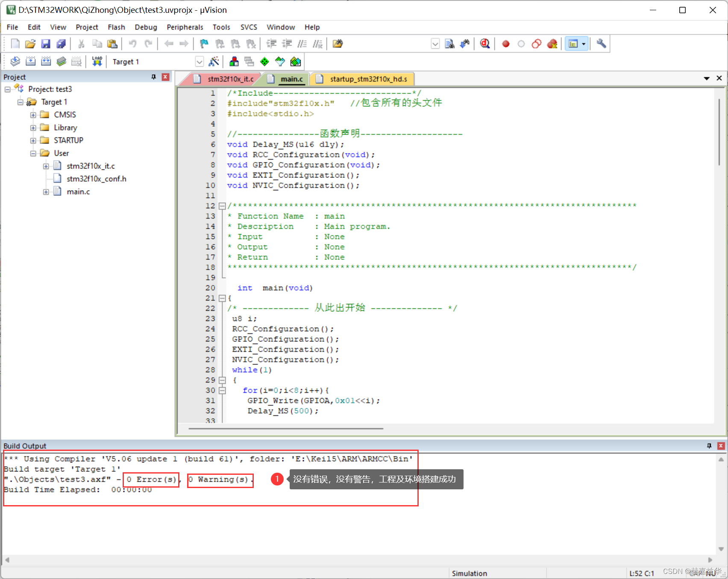Create a new file with toolbar icon

(15, 44)
